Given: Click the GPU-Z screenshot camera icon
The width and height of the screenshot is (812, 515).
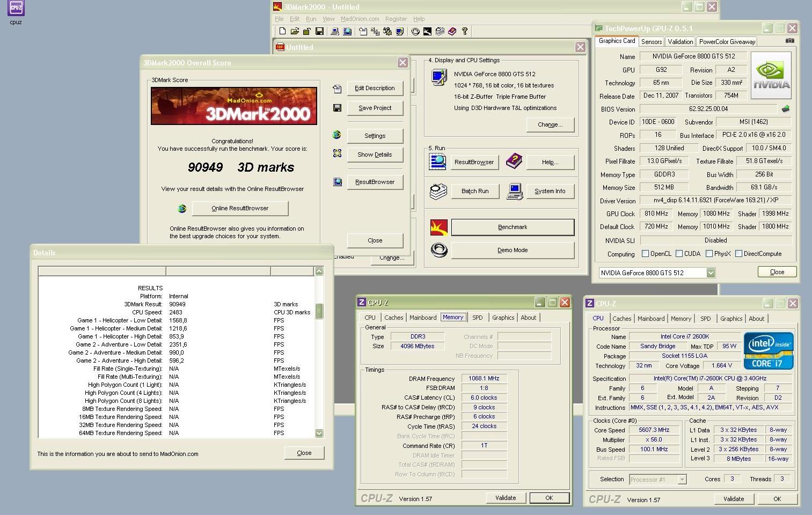Looking at the screenshot, I should tap(789, 40).
